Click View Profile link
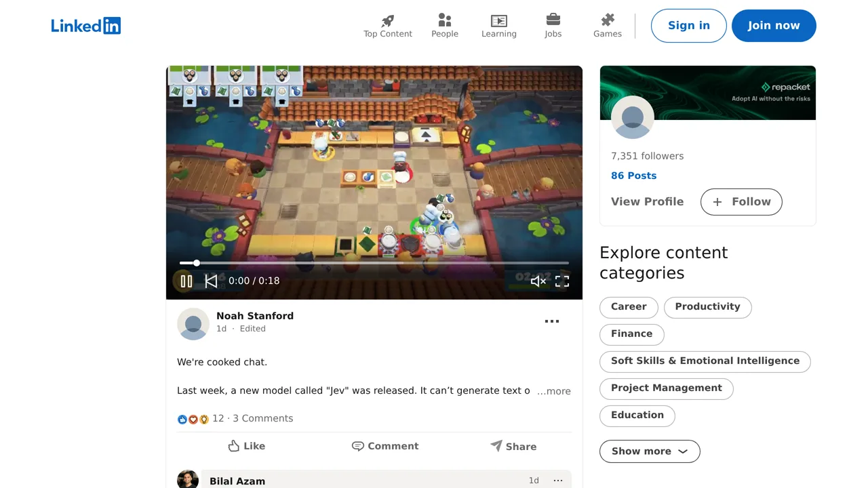This screenshot has height=488, width=868. pos(647,202)
